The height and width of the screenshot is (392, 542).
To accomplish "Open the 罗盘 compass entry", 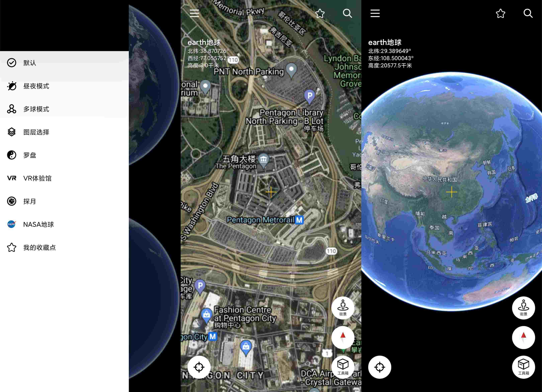I will pyautogui.click(x=64, y=155).
